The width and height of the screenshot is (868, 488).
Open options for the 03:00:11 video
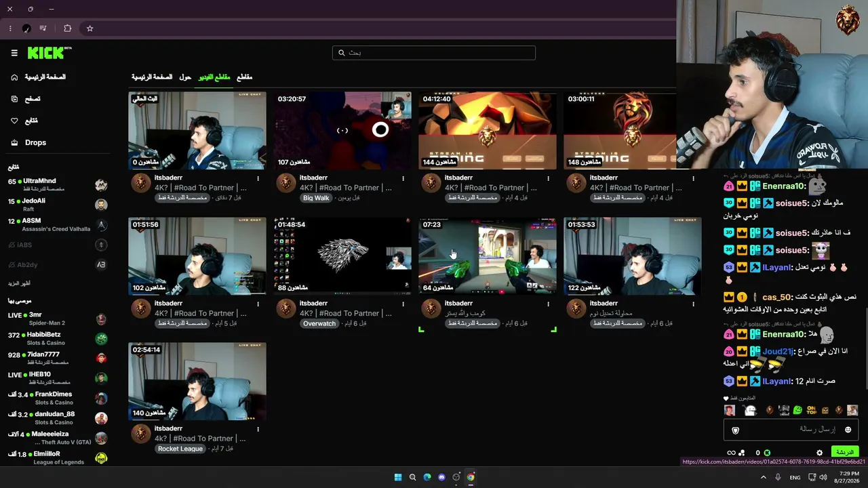coord(693,179)
